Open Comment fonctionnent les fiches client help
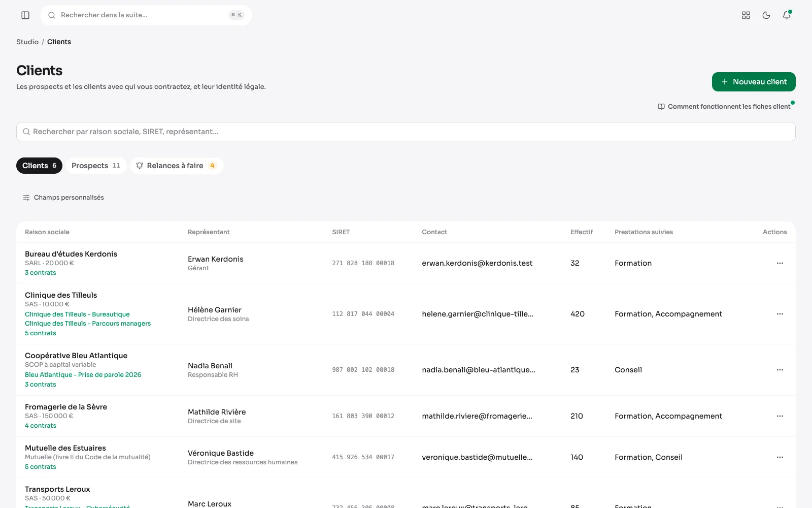812x508 pixels. pos(724,107)
